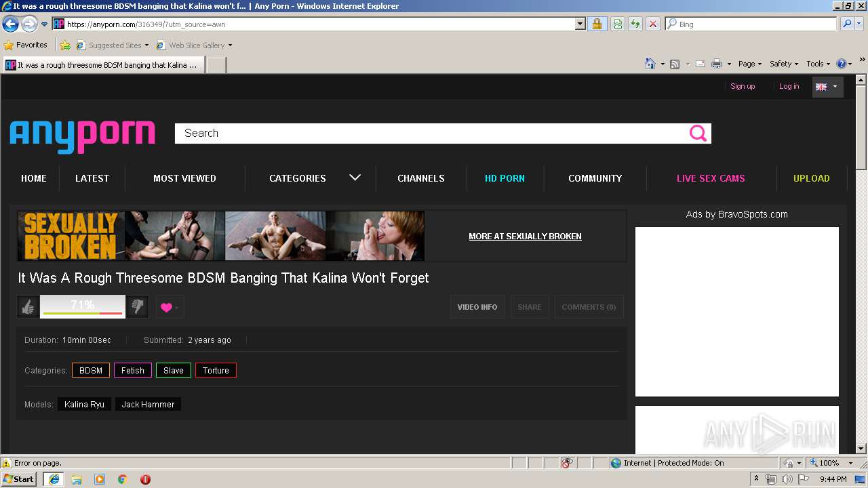The height and width of the screenshot is (488, 868).
Task: Click the page vertical scrollbar down arrow
Action: [x=861, y=448]
